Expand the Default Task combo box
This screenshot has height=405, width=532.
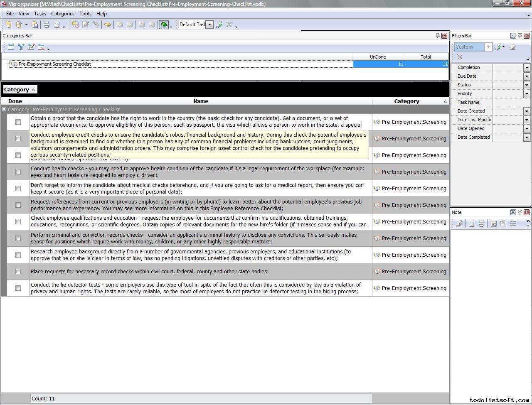pyautogui.click(x=210, y=25)
